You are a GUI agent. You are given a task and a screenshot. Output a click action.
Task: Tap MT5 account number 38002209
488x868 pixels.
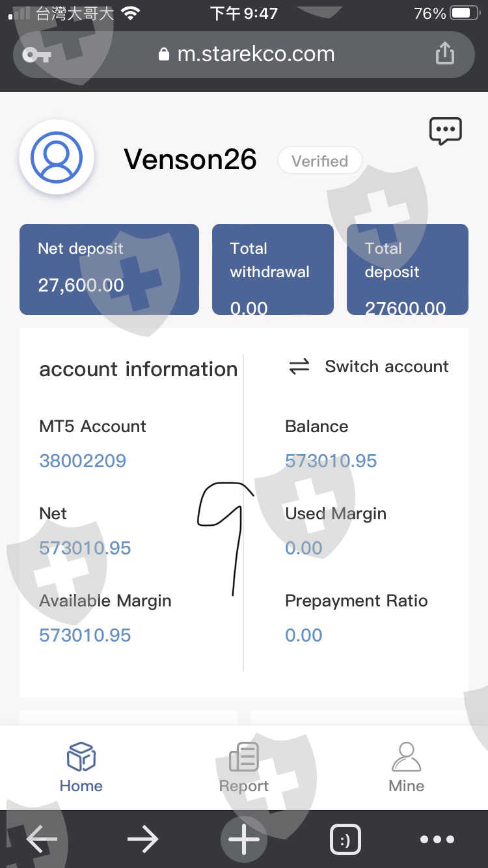[83, 461]
